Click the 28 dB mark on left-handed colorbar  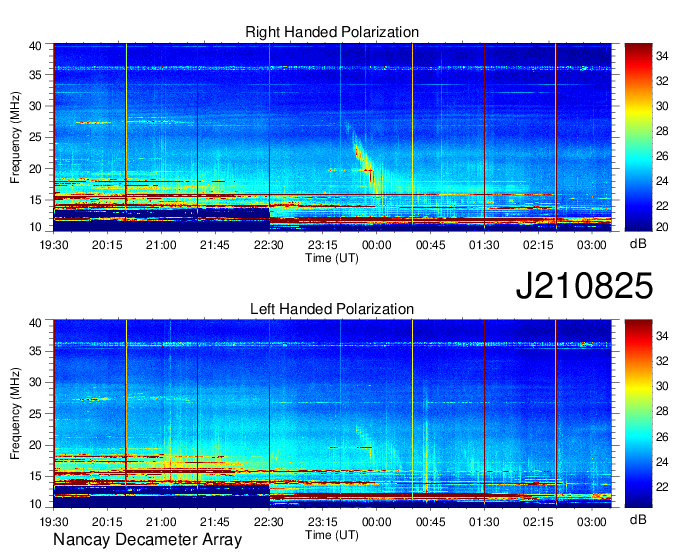point(662,411)
